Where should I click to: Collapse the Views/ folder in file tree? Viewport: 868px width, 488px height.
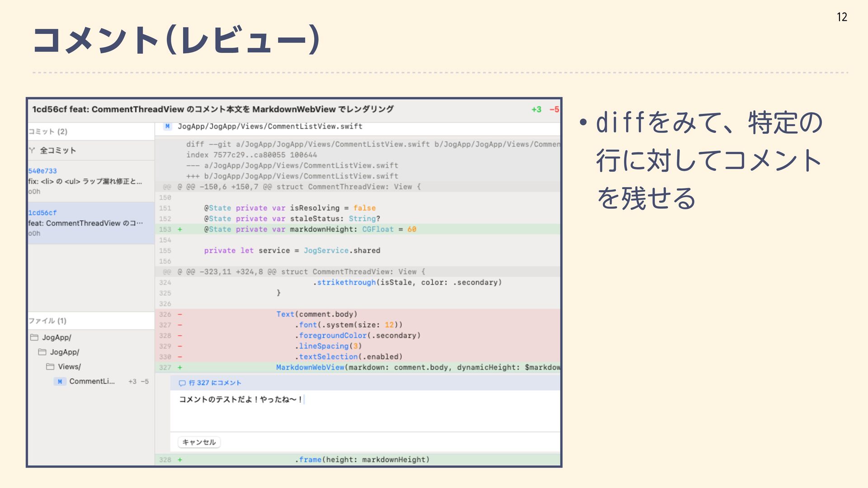coord(69,366)
